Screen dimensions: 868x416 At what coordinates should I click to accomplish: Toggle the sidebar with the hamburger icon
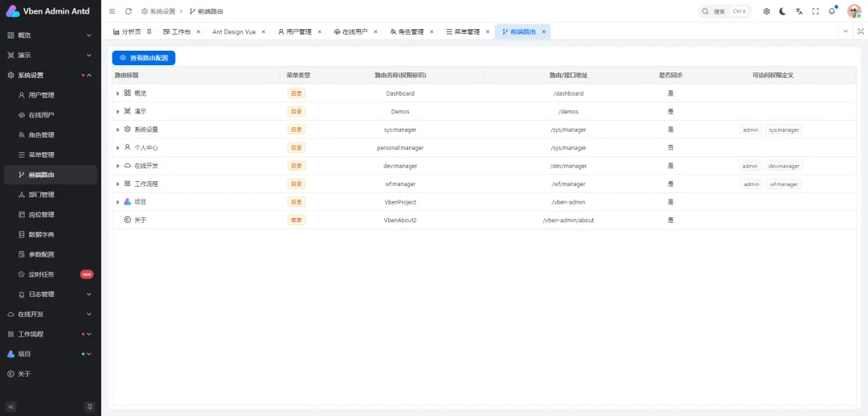coord(113,11)
